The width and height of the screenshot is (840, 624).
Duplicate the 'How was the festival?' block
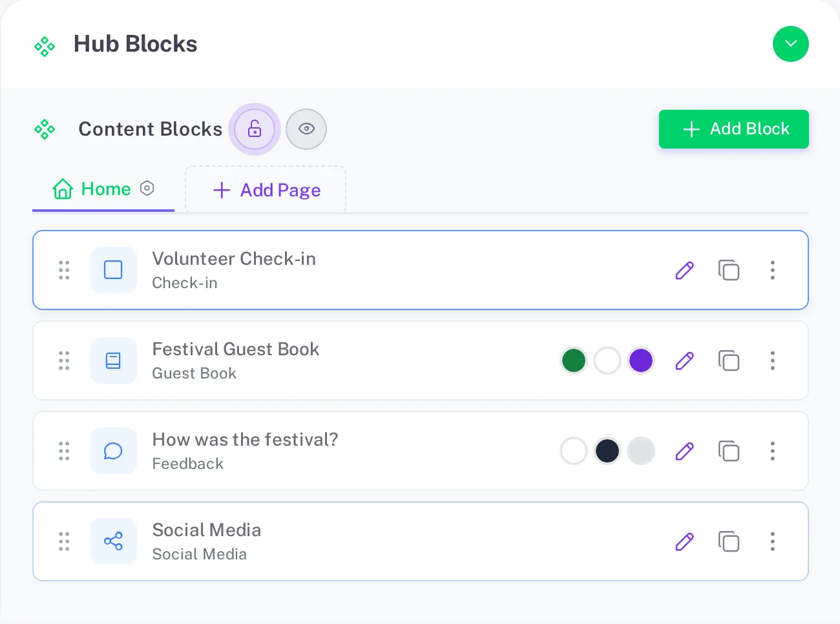pyautogui.click(x=729, y=451)
